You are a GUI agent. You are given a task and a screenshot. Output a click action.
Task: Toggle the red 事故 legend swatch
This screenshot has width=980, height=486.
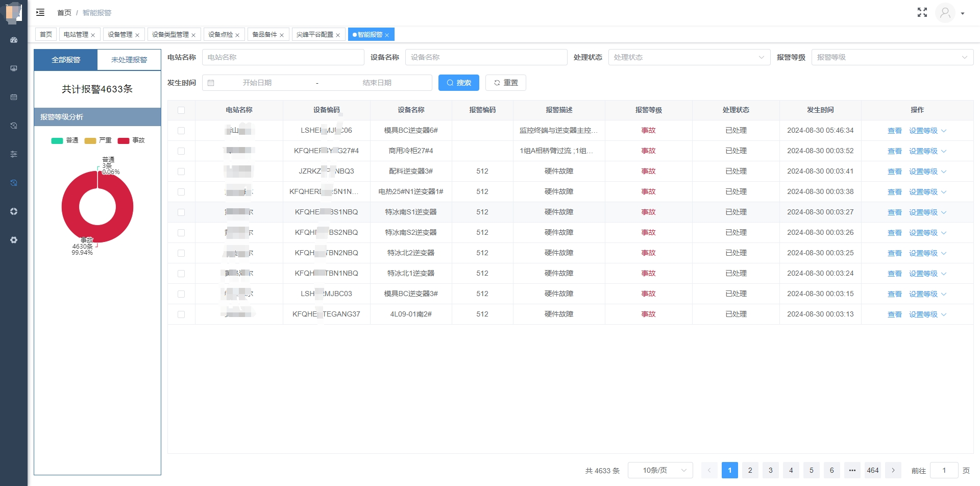pyautogui.click(x=124, y=140)
